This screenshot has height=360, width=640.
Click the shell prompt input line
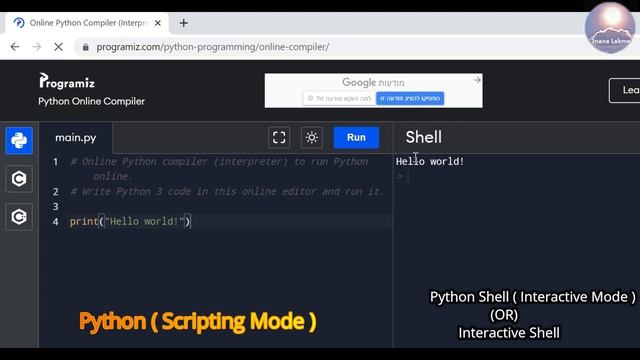[516, 176]
